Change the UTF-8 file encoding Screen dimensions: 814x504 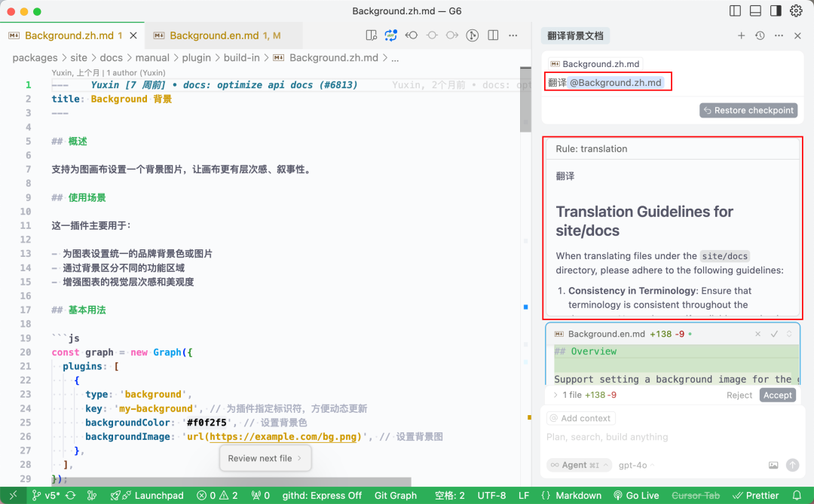[491, 495]
